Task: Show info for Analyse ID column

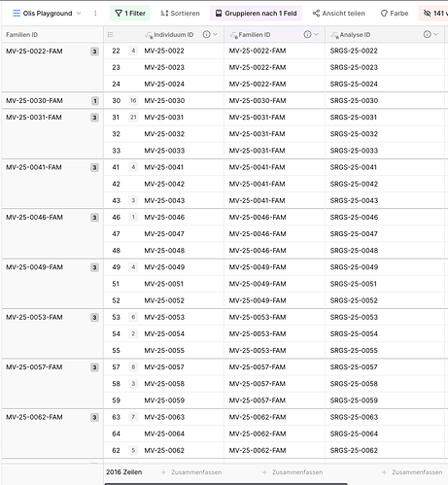Action: 428,34
